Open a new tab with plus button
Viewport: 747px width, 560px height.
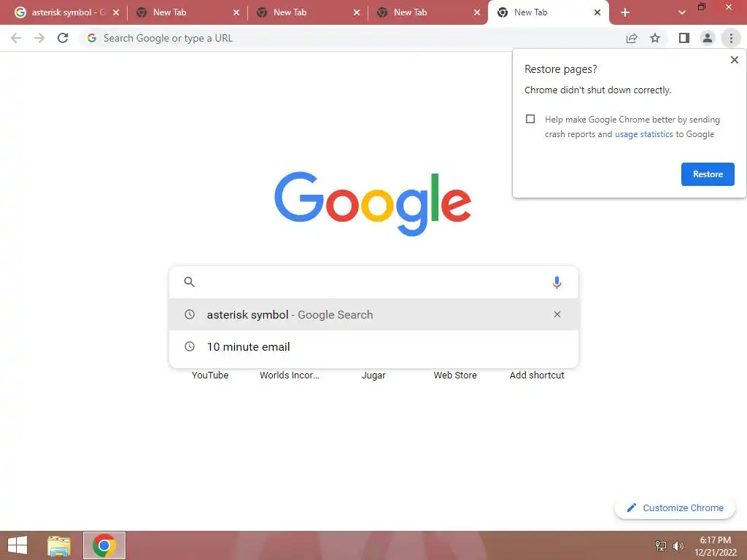point(625,12)
